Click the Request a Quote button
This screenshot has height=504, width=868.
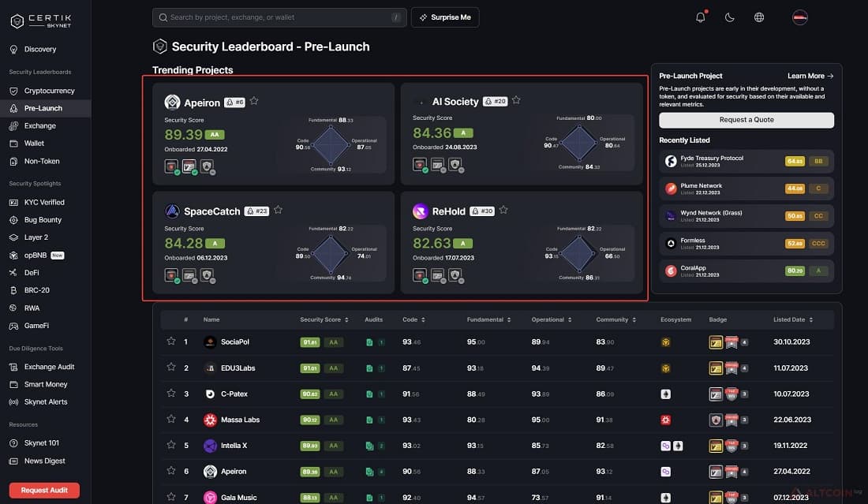[746, 120]
